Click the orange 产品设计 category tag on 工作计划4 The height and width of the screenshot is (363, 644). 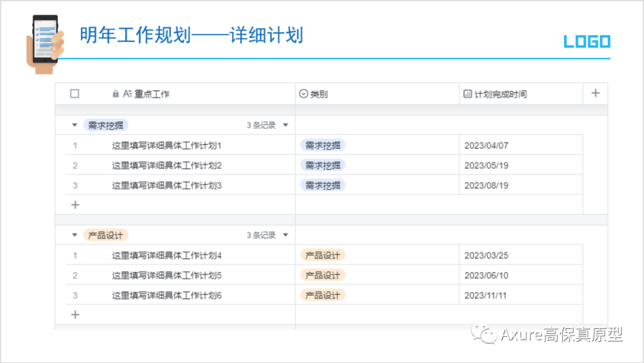coord(323,255)
